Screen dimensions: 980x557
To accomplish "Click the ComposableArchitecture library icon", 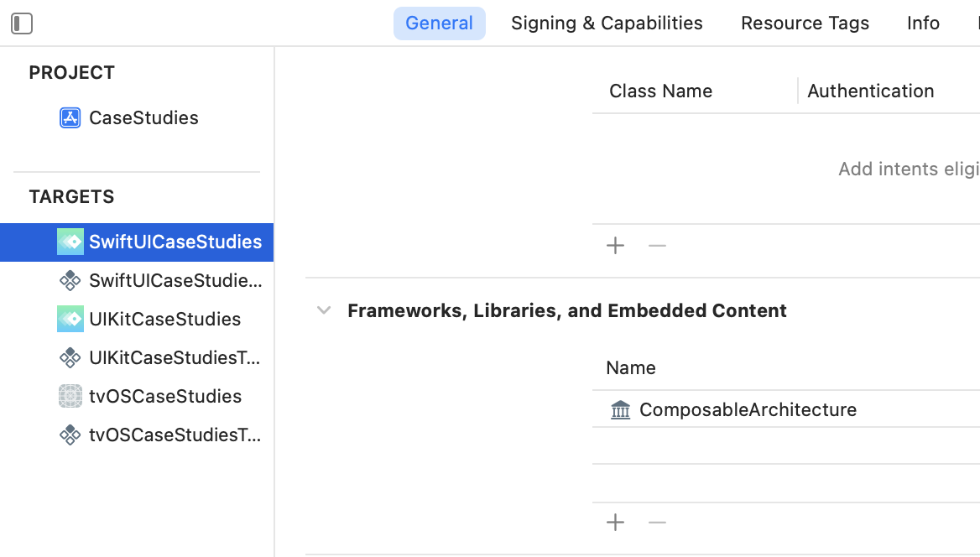I will click(x=621, y=410).
